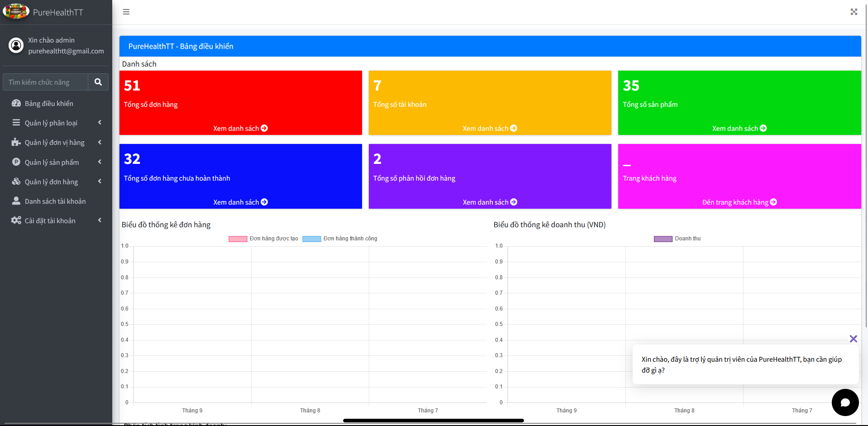View list for phản hồi đơn hàng
The height and width of the screenshot is (426, 868).
coord(490,202)
